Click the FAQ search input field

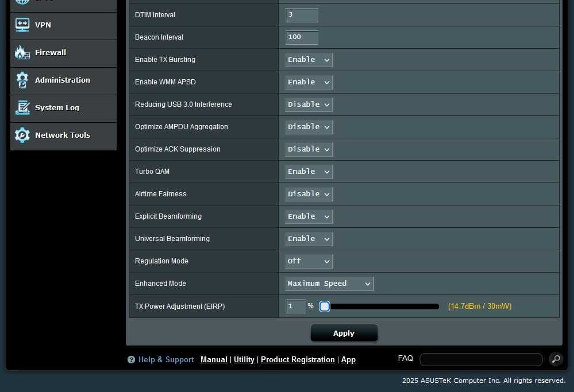[x=481, y=359]
